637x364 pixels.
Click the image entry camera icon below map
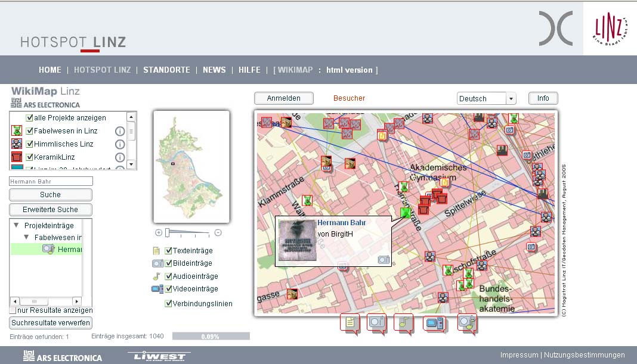click(x=376, y=322)
